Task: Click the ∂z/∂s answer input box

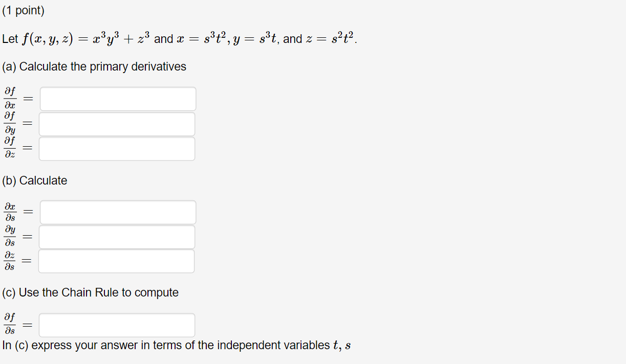Action: (116, 261)
